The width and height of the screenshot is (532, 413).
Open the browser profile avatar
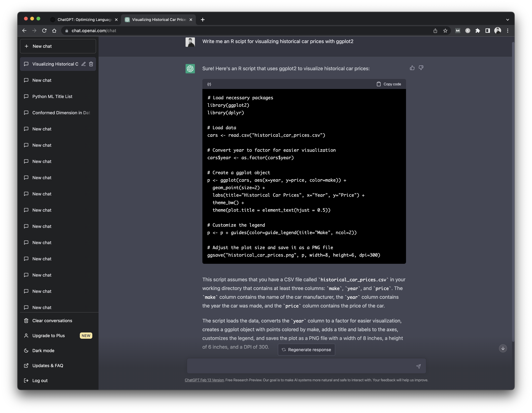(498, 31)
